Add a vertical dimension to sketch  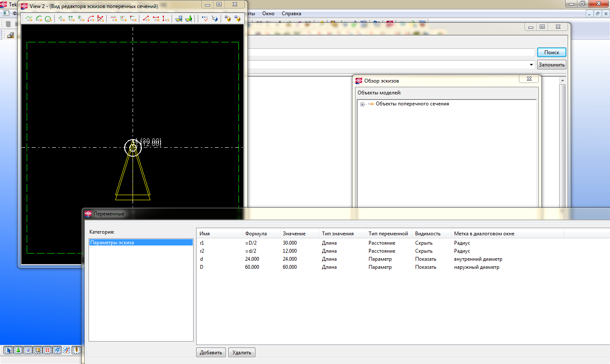(x=166, y=19)
